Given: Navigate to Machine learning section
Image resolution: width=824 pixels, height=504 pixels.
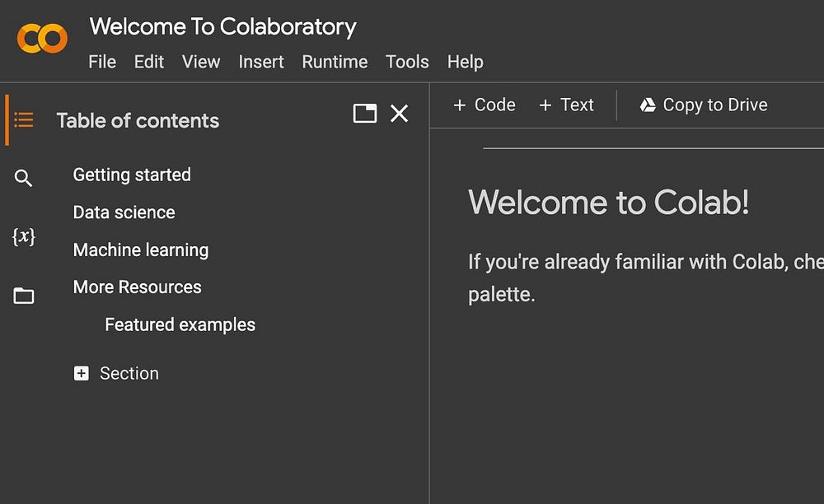Looking at the screenshot, I should click(141, 250).
